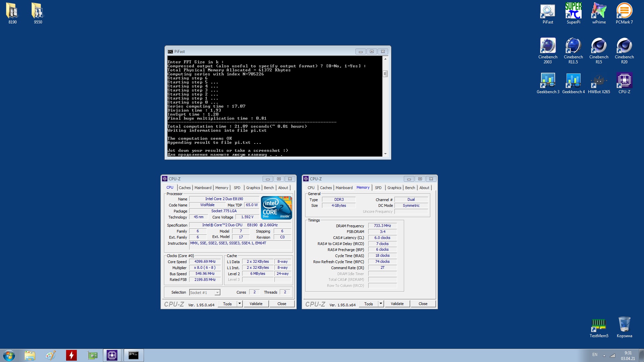
Task: Launch HWBot X265 shortcut
Action: coord(599,83)
